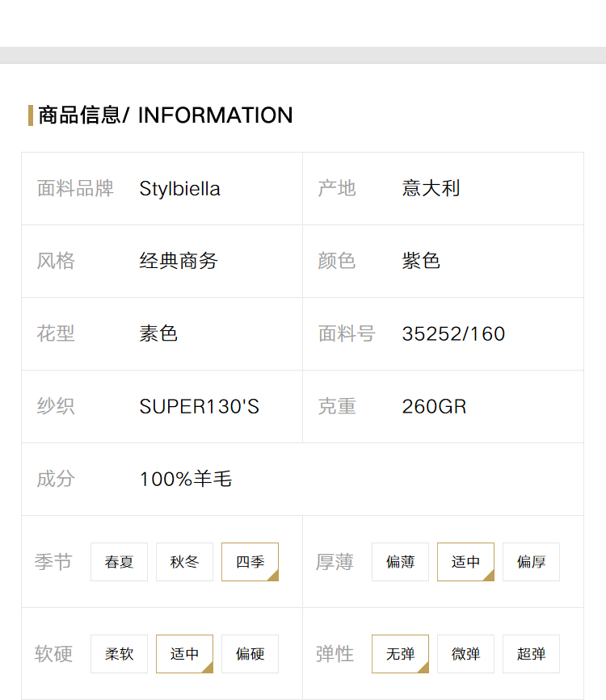Choose the 四季 season tag

click(250, 562)
